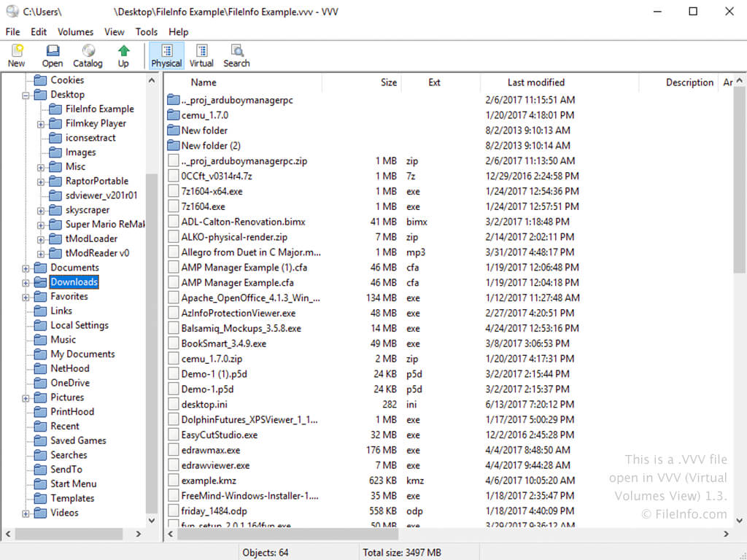Image resolution: width=747 pixels, height=560 pixels.
Task: Click the Music folder icon
Action: click(41, 340)
